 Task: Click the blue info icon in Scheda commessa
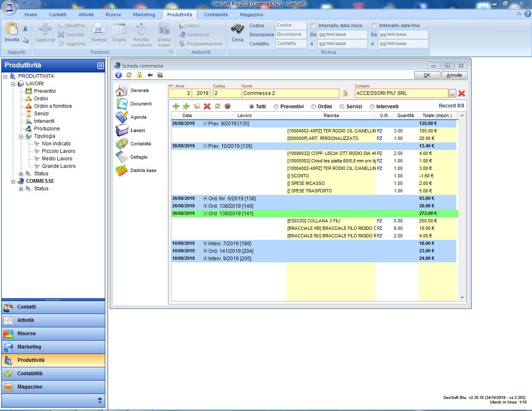click(119, 75)
